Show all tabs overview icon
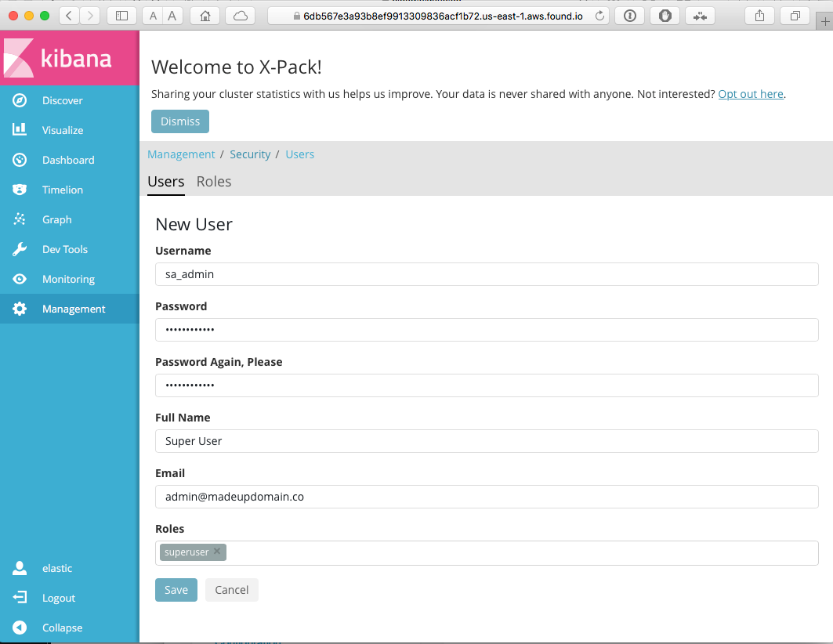 click(795, 16)
